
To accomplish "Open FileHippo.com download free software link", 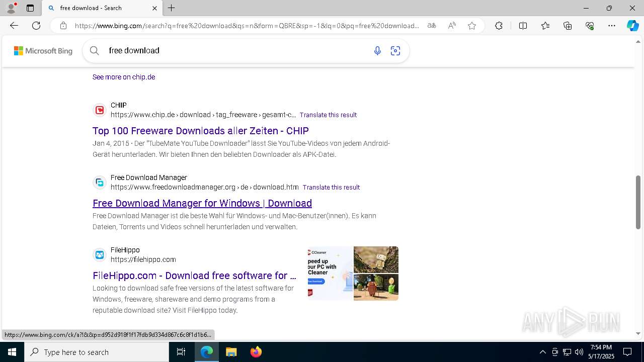I will 194,276.
